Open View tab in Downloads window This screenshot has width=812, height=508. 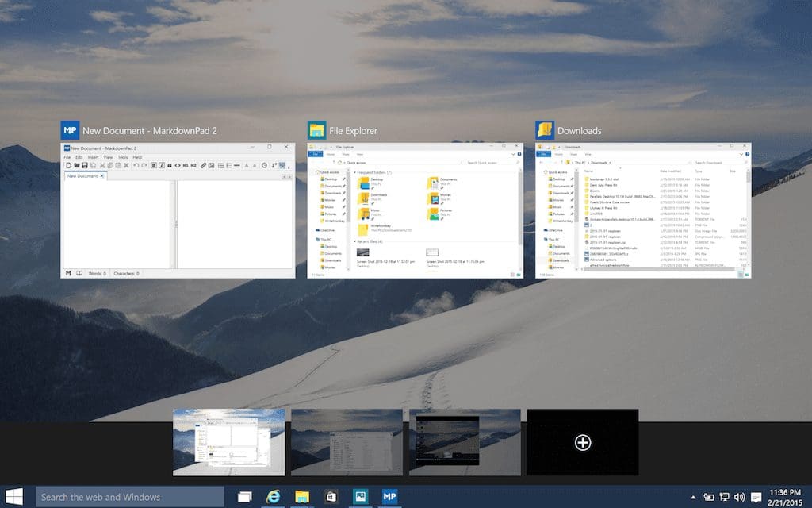point(588,154)
